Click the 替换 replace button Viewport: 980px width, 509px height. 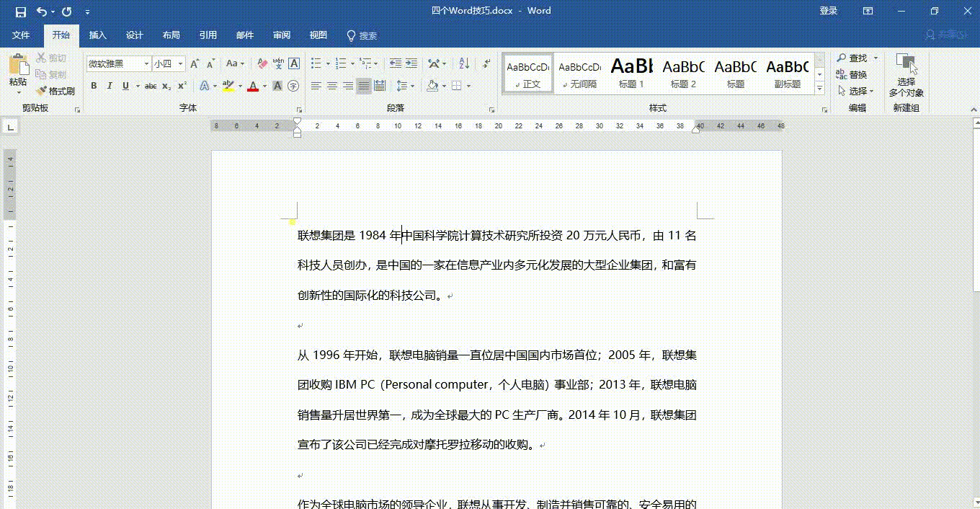coord(851,75)
